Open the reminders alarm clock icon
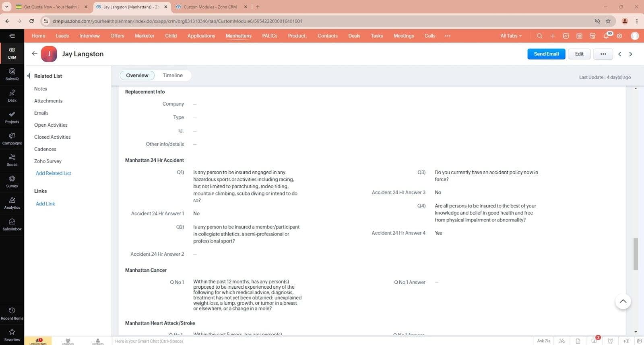 (x=610, y=341)
